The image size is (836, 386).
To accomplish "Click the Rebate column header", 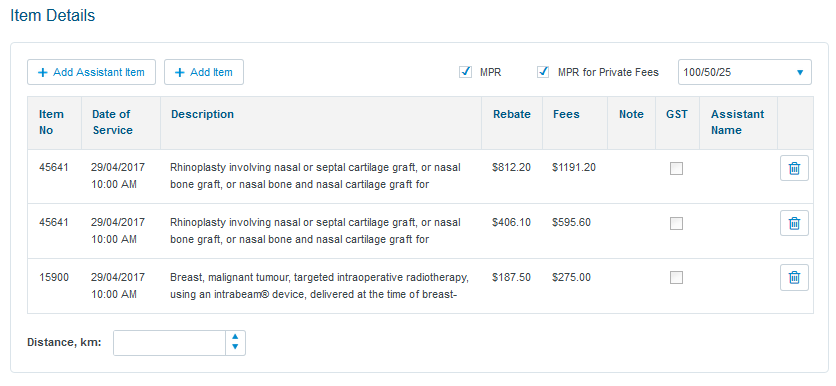I will pyautogui.click(x=512, y=114).
